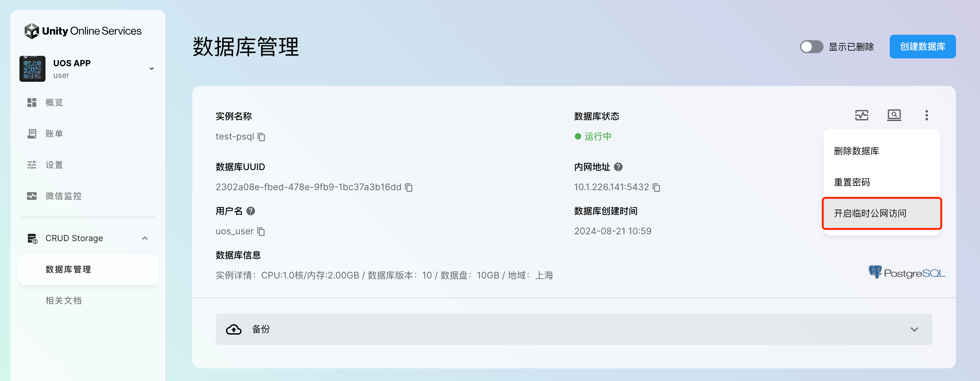Click the help icon beside 用户名
This screenshot has height=381, width=980.
(x=250, y=211)
